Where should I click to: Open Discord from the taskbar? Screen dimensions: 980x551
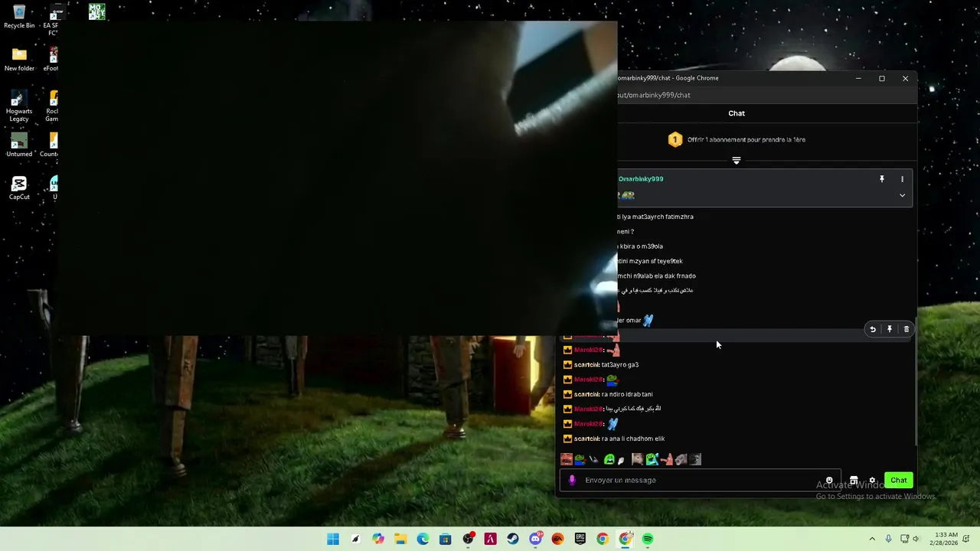coord(535,540)
